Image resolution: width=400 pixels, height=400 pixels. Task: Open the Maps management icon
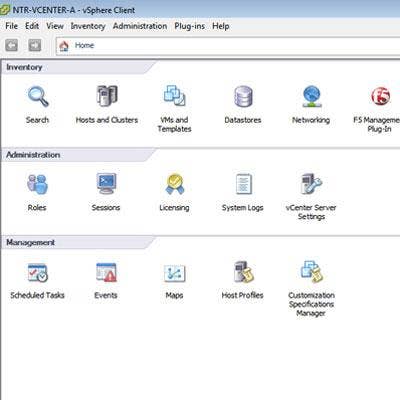pyautogui.click(x=174, y=273)
